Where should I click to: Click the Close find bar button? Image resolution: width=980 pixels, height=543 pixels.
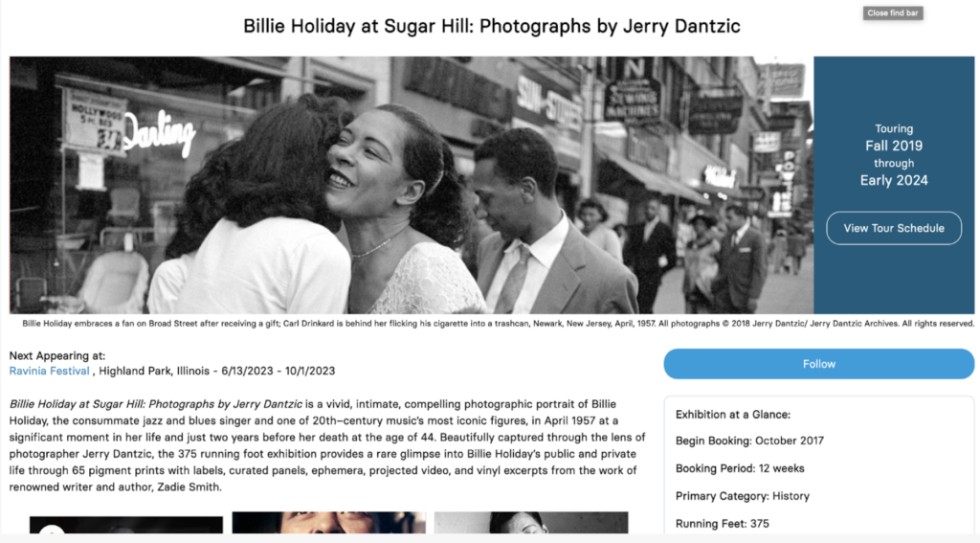pyautogui.click(x=893, y=13)
